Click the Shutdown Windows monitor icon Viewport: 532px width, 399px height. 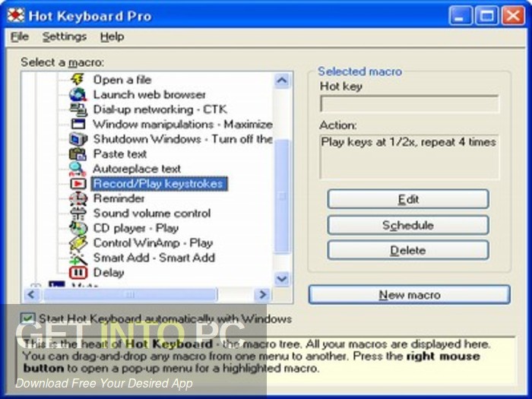coord(78,139)
